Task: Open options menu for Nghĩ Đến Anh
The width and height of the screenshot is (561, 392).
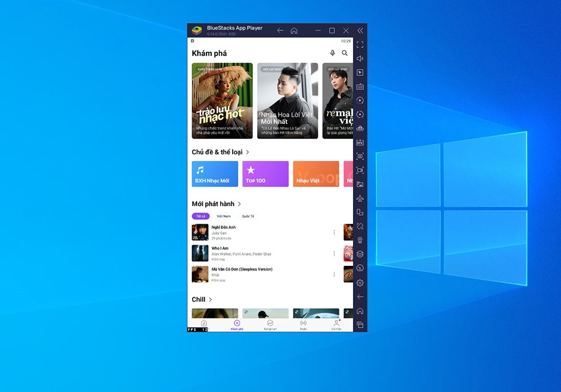Action: (x=334, y=233)
